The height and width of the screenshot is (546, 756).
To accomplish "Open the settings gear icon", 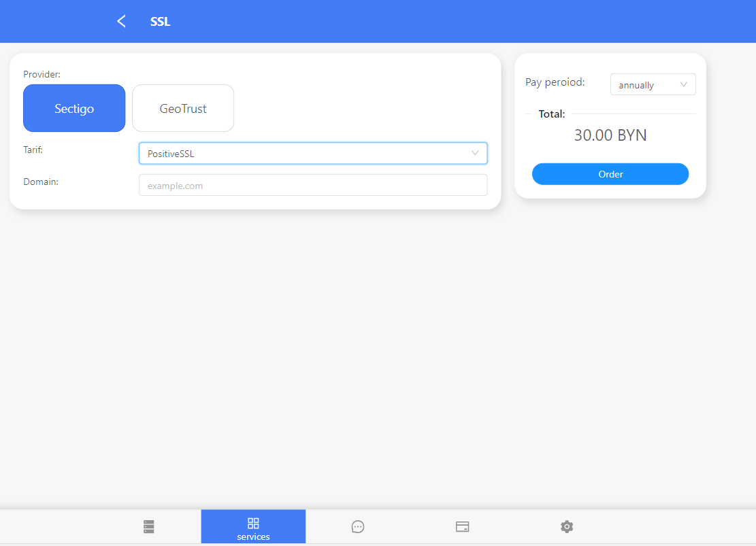I will pyautogui.click(x=567, y=526).
